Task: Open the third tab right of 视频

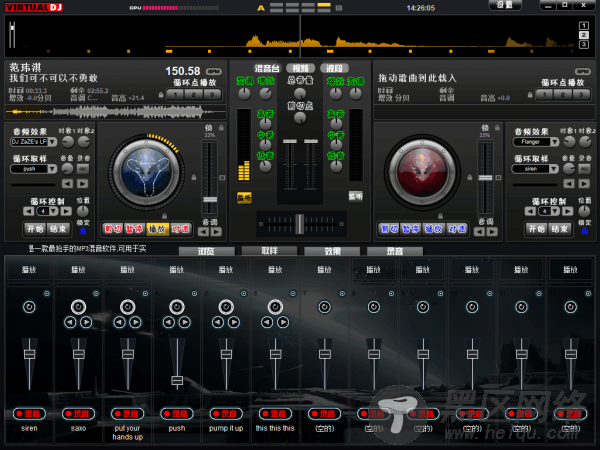Action: 334,68
